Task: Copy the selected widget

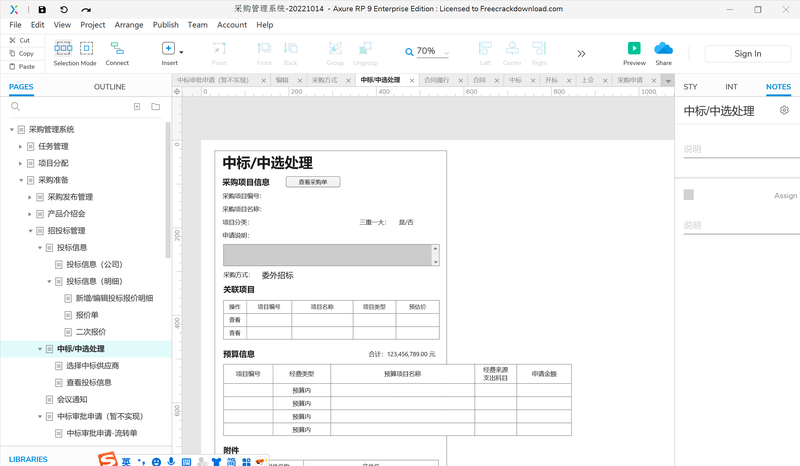Action: pos(21,54)
